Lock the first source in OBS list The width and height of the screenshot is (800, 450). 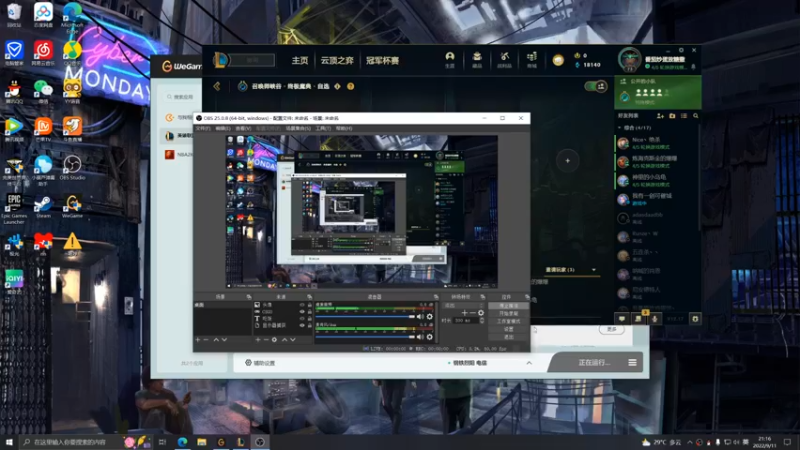click(309, 305)
